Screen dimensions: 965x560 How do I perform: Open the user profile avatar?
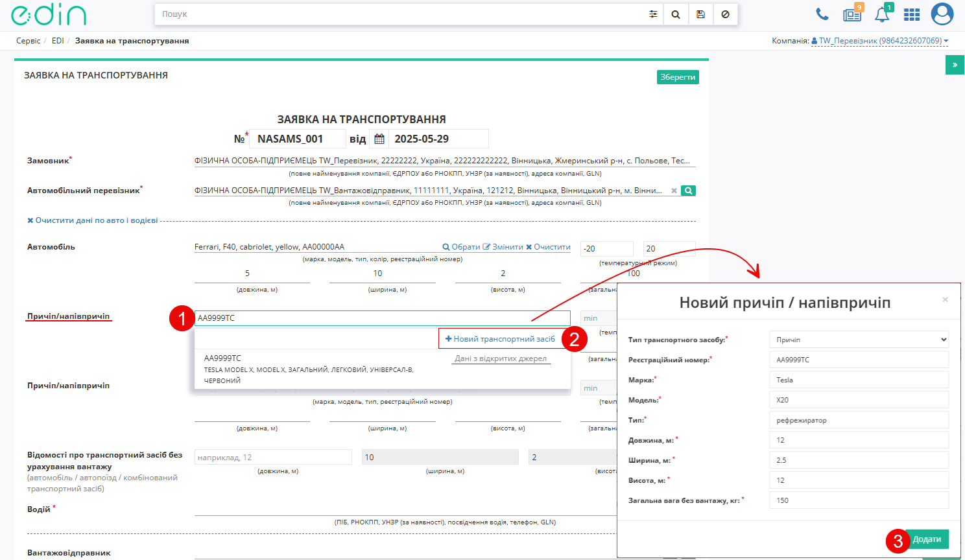tap(942, 14)
